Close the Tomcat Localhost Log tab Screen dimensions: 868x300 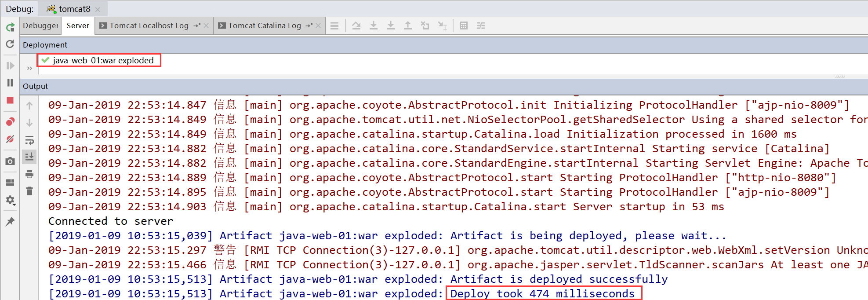coord(206,26)
